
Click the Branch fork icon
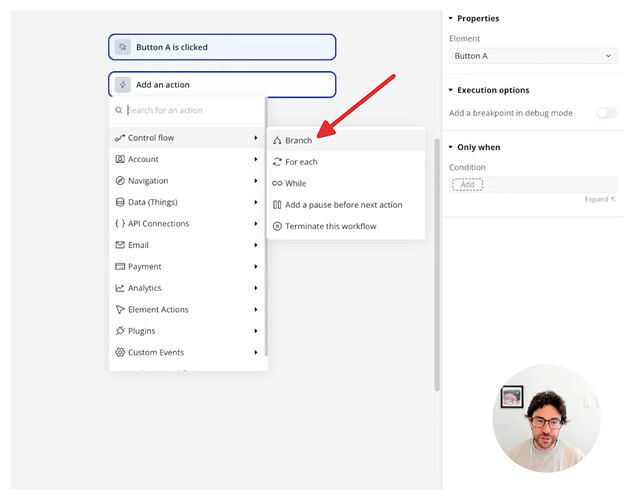click(x=277, y=140)
